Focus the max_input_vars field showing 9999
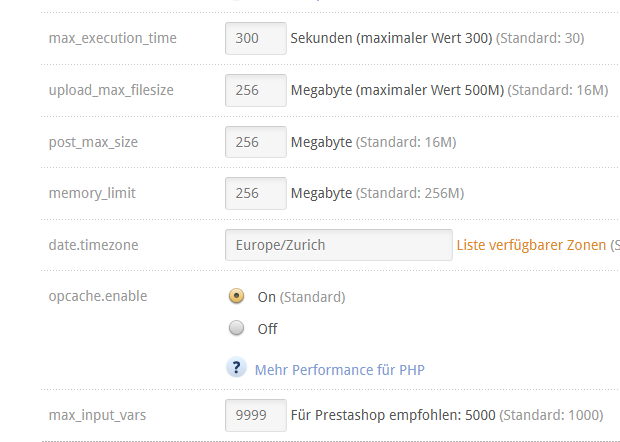 click(x=256, y=415)
